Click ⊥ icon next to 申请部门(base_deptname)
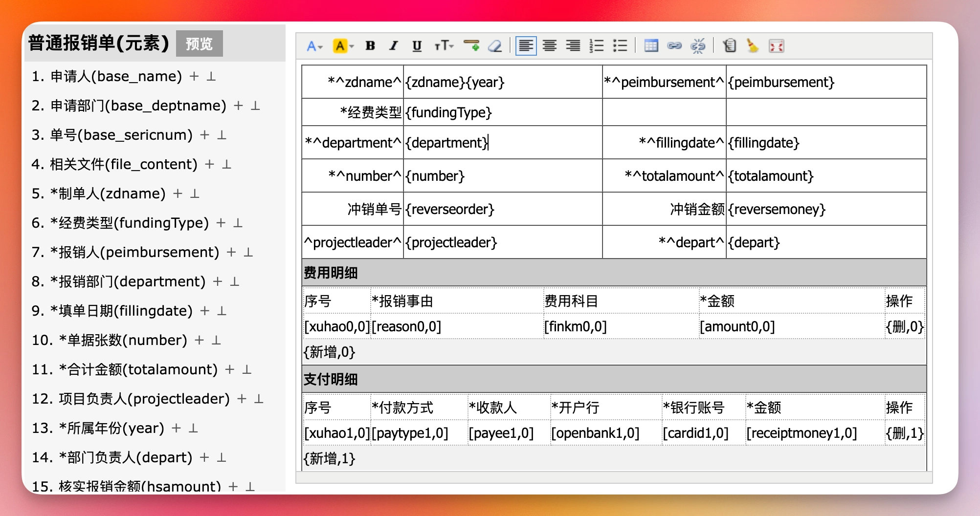 click(255, 106)
